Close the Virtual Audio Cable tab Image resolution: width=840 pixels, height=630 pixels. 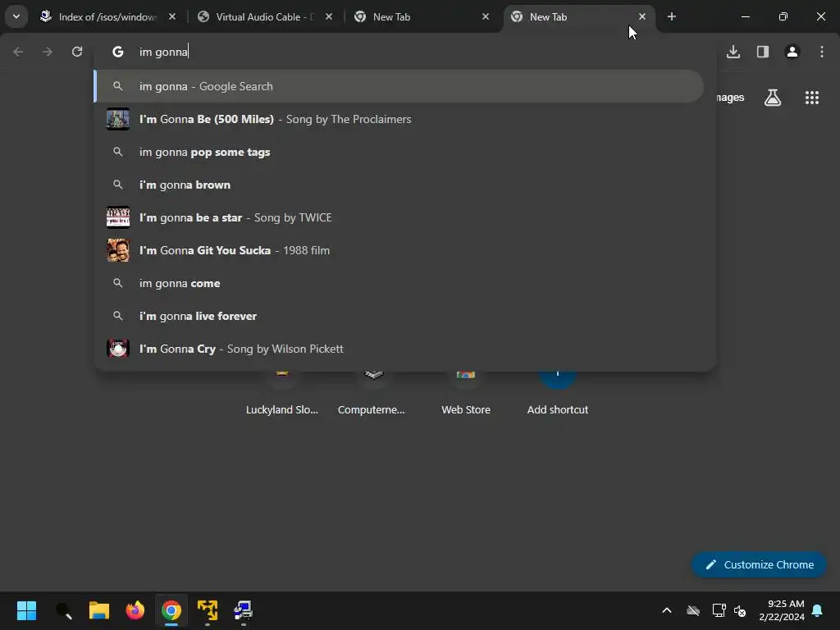(x=329, y=16)
